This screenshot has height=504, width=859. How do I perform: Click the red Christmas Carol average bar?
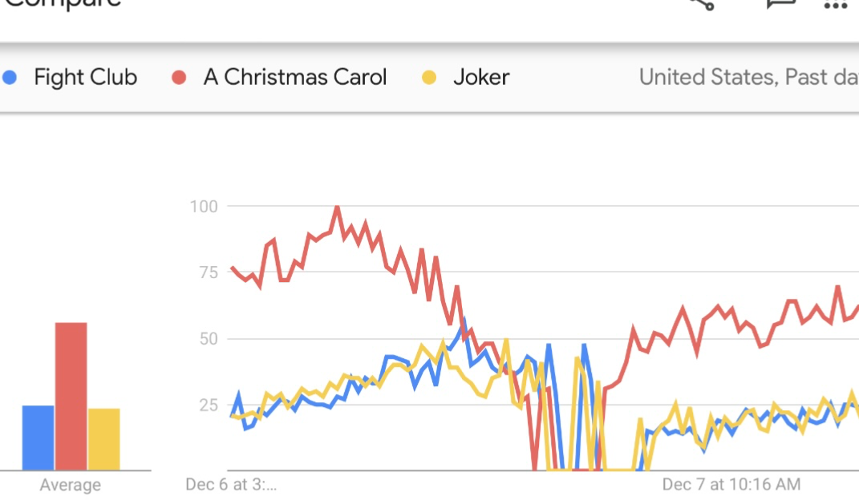(x=71, y=396)
